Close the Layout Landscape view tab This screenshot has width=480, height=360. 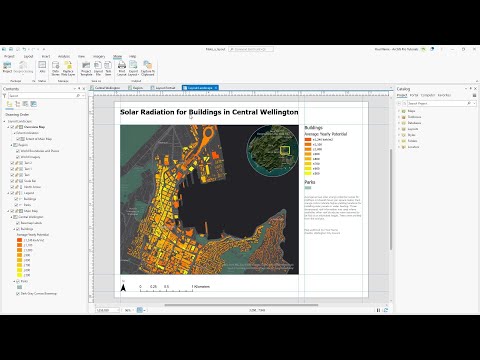coord(216,88)
